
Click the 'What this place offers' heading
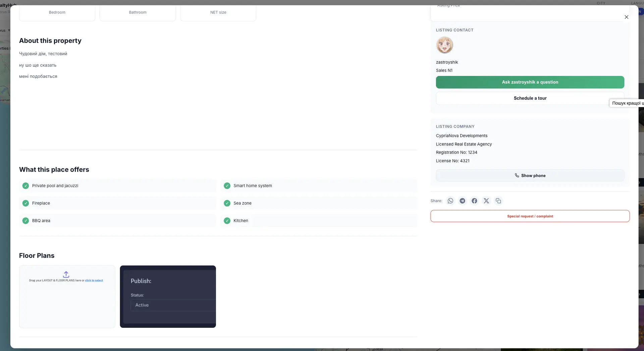pos(54,170)
